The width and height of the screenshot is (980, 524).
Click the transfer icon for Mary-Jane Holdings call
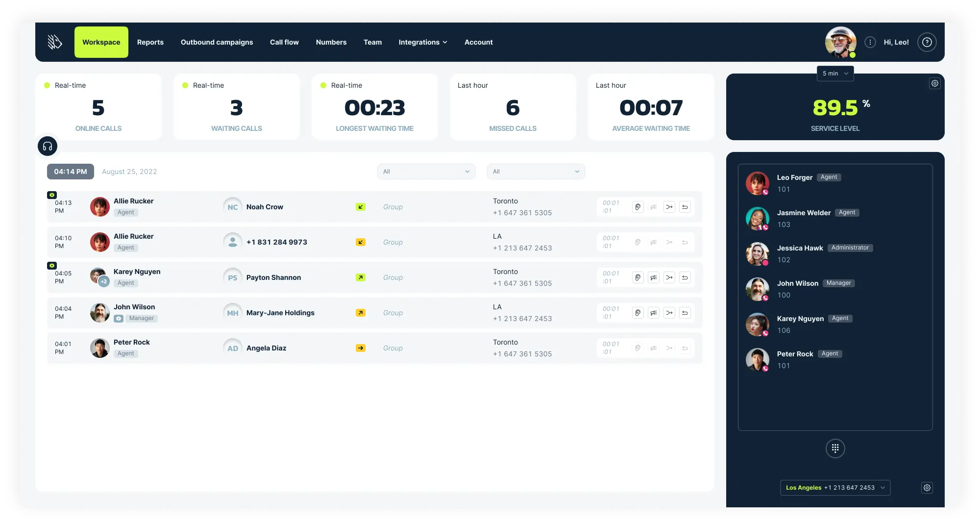[669, 313]
